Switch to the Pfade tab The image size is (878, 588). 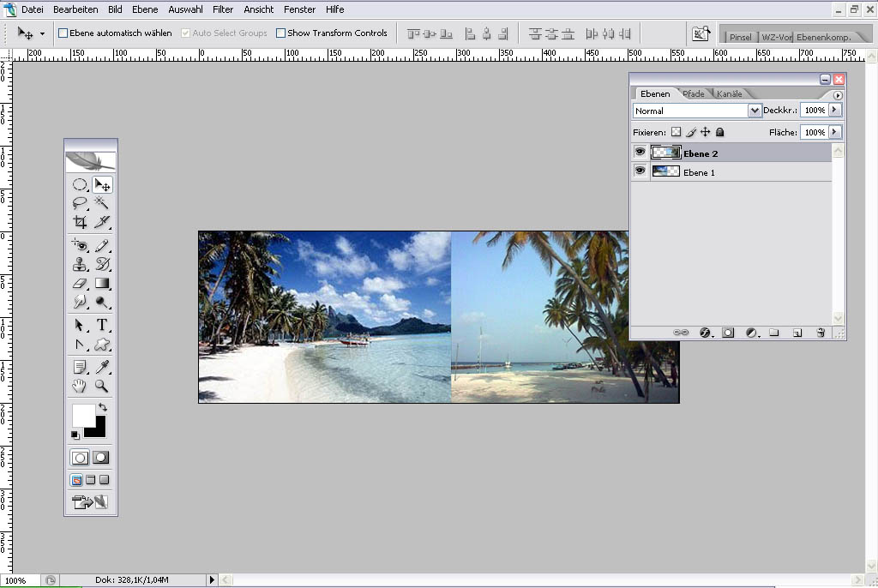coord(693,93)
